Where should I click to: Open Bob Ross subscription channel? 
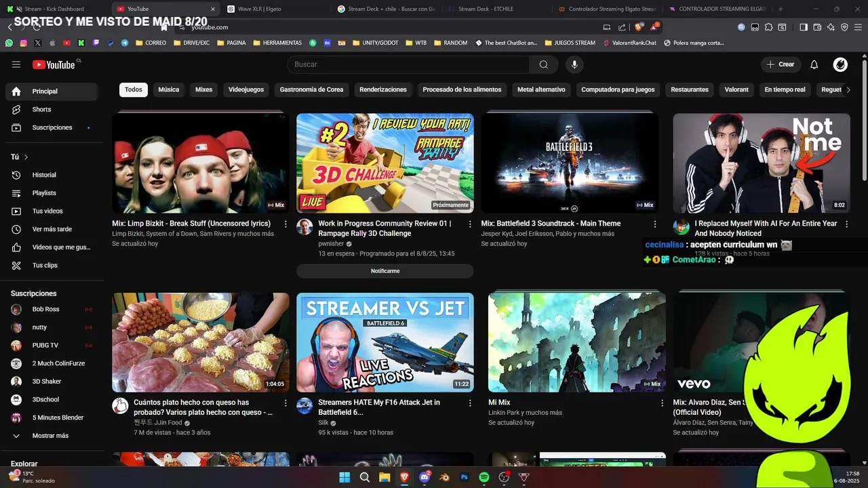tap(52, 309)
